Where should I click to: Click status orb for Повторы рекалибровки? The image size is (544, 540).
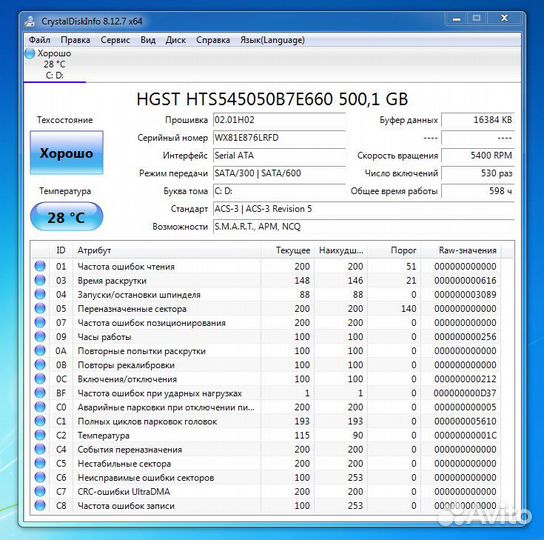click(40, 364)
